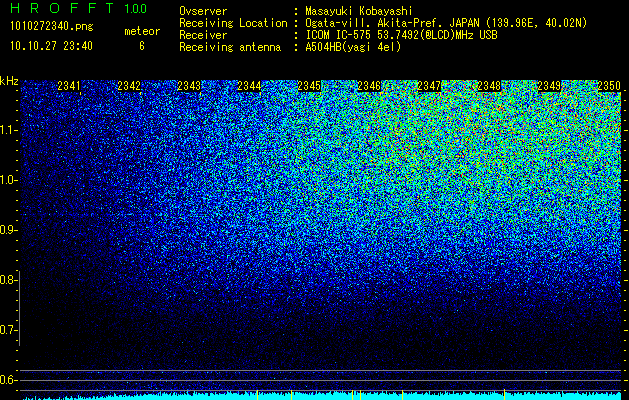This screenshot has height=400, width=629.
Task: Click the 2341 time label
Action: pos(69,86)
